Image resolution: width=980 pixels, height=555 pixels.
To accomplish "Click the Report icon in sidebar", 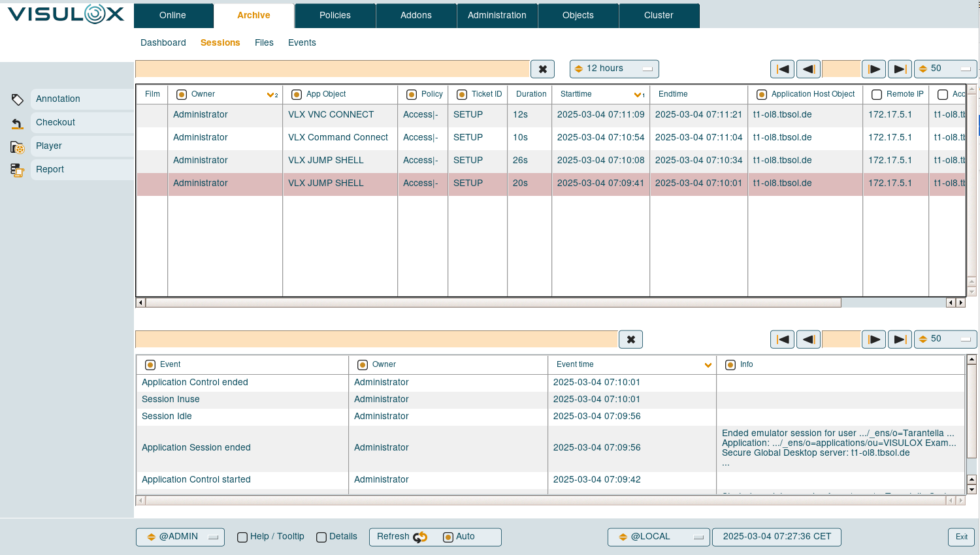I will coord(18,170).
